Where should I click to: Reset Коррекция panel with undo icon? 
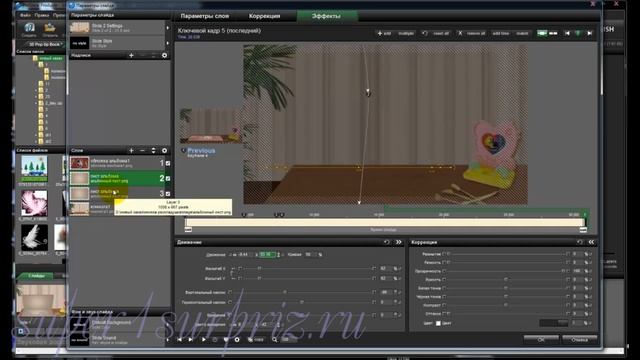point(580,242)
